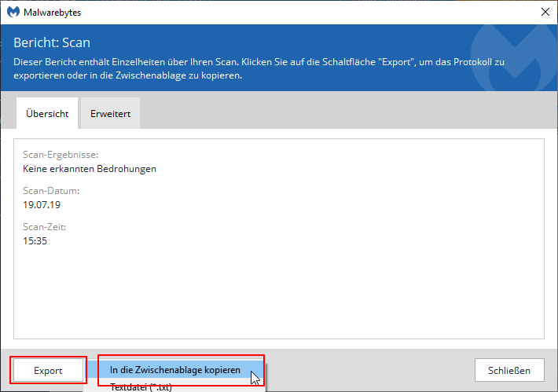The width and height of the screenshot is (558, 392).
Task: Click the Scan-Datum label
Action: click(x=51, y=191)
